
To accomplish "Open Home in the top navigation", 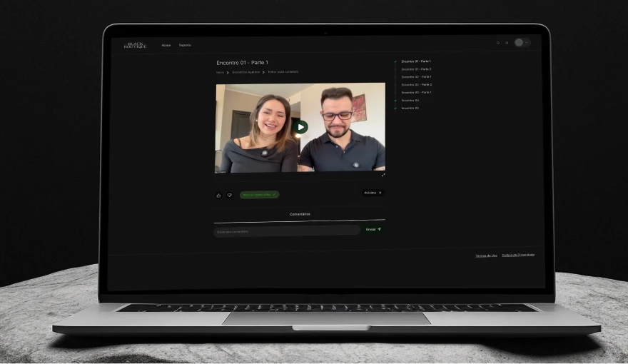I will (166, 45).
